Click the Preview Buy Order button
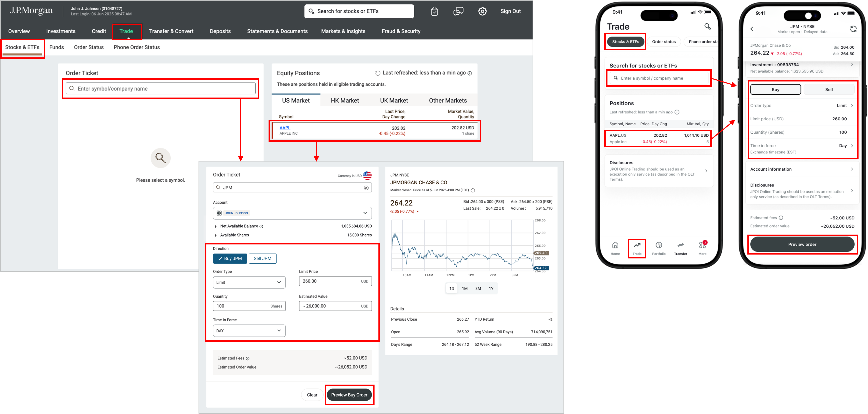 tap(349, 395)
